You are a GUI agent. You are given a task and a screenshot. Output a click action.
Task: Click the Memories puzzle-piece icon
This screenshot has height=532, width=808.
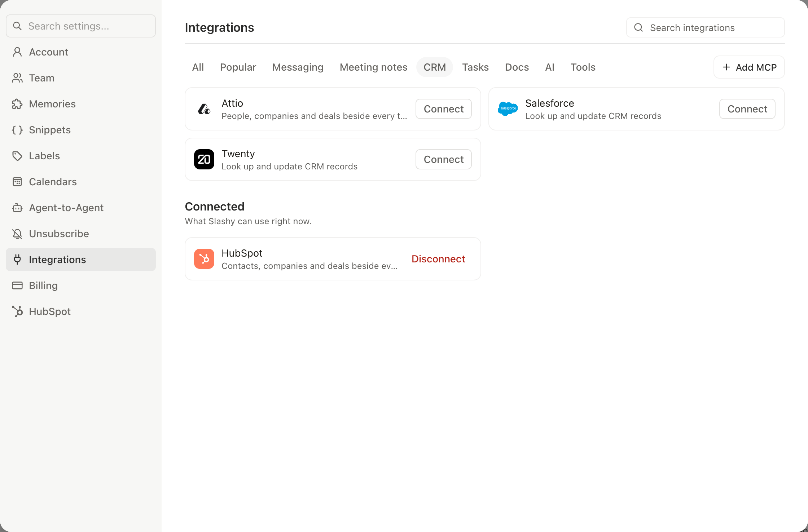click(x=17, y=104)
